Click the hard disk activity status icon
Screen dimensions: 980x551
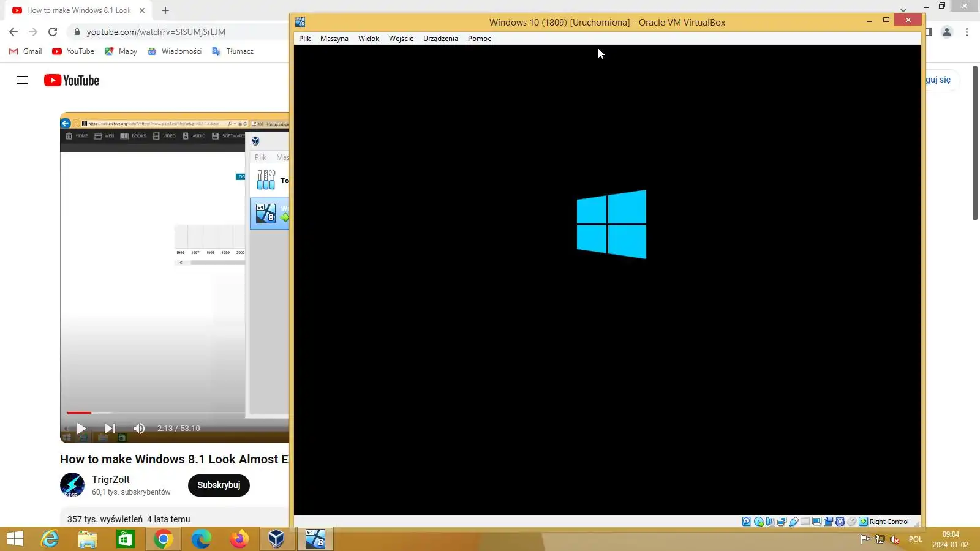746,522
